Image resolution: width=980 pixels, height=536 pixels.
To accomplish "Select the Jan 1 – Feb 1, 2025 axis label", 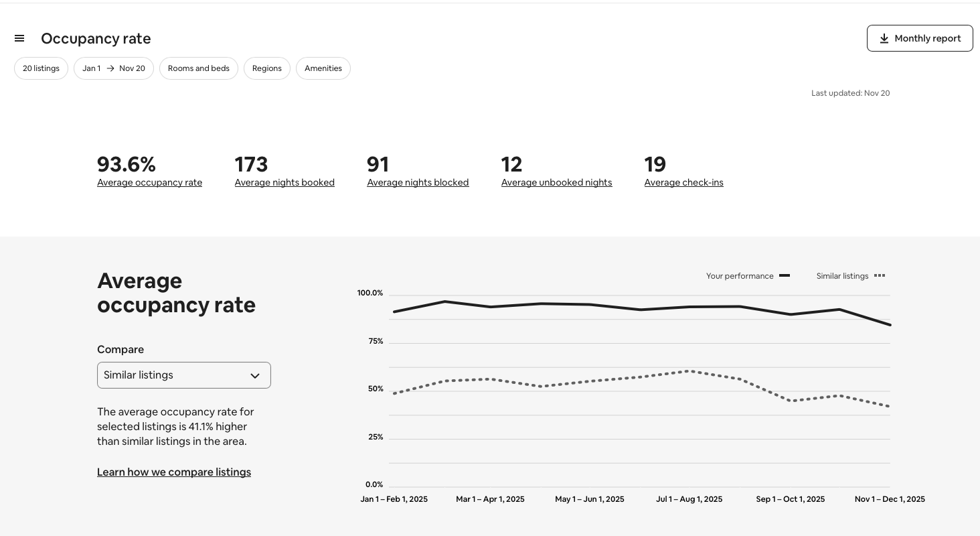I will (394, 499).
